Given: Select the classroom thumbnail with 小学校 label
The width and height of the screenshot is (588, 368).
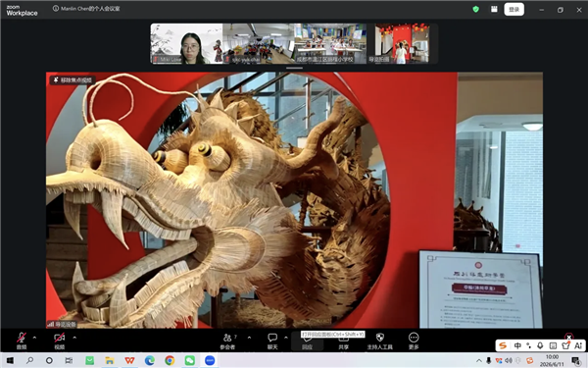Looking at the screenshot, I should (x=330, y=43).
